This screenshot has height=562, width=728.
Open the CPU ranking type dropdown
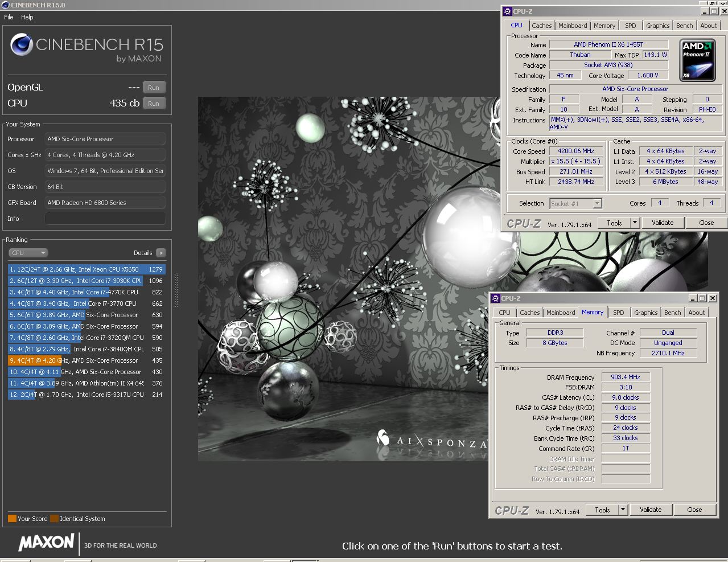28,253
